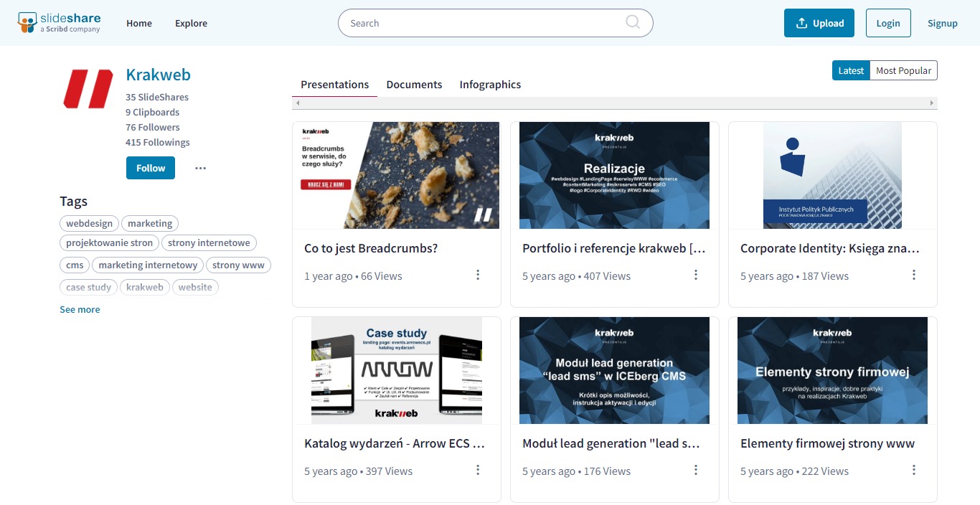Click the search magnifier icon
Image resolution: width=980 pixels, height=505 pixels.
click(x=633, y=22)
